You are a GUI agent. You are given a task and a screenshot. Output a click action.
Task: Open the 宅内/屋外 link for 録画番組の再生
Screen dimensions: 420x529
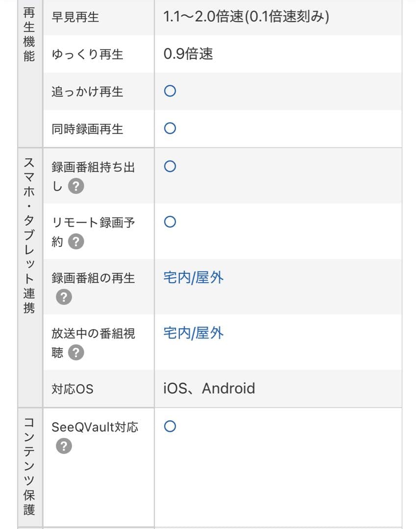(193, 277)
